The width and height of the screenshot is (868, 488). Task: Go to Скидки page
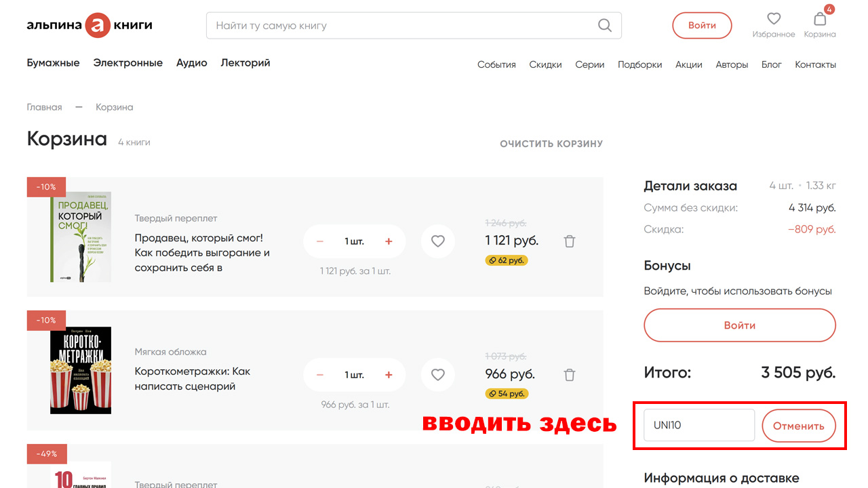[x=546, y=65]
